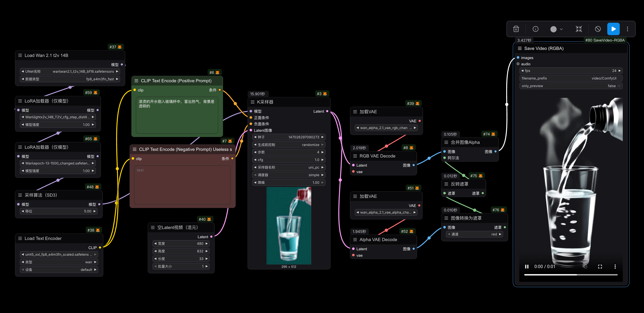Click Latent output dot on K采样器
Viewport: 644px width, 313px height.
pyautogui.click(x=327, y=111)
